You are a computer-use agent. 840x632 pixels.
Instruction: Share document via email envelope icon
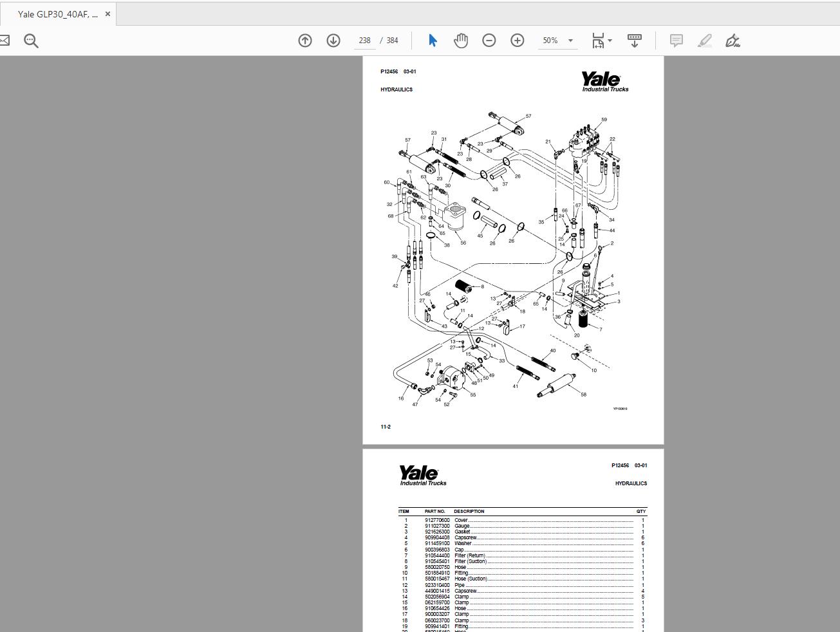pos(5,40)
